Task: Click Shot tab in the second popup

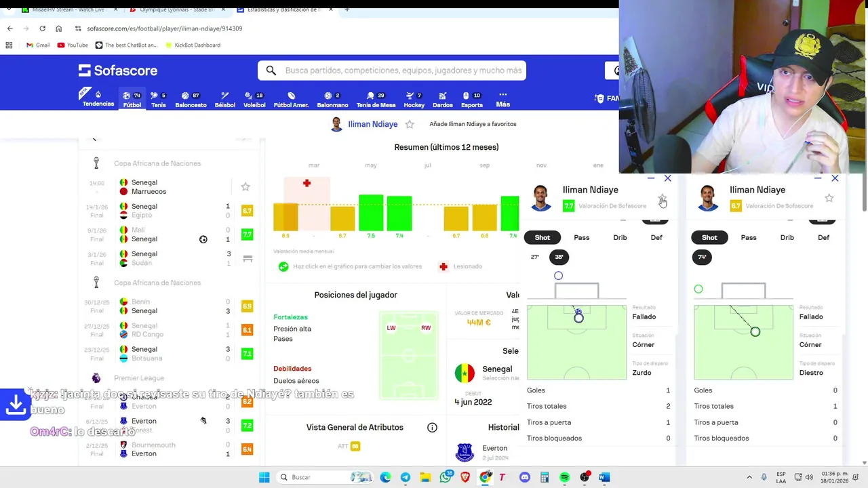Action: [x=709, y=237]
